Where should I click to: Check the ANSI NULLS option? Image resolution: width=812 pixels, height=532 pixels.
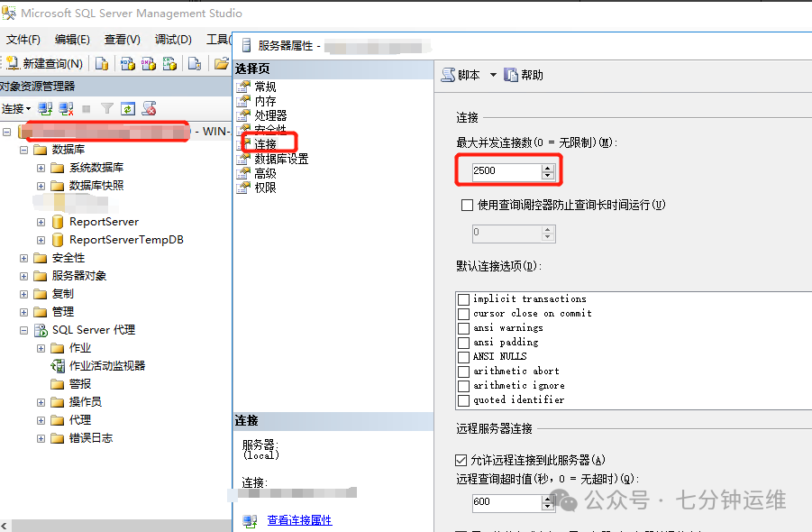pyautogui.click(x=464, y=357)
